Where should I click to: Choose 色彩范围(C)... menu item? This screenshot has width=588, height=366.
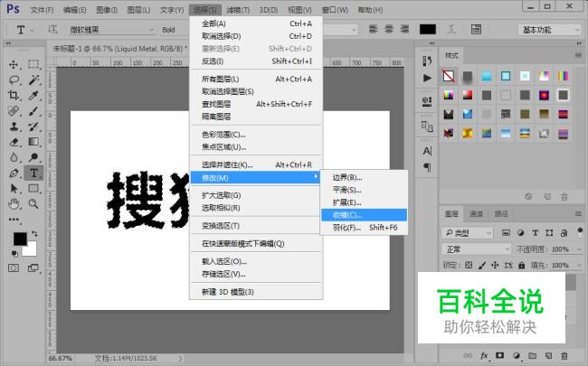click(257, 135)
